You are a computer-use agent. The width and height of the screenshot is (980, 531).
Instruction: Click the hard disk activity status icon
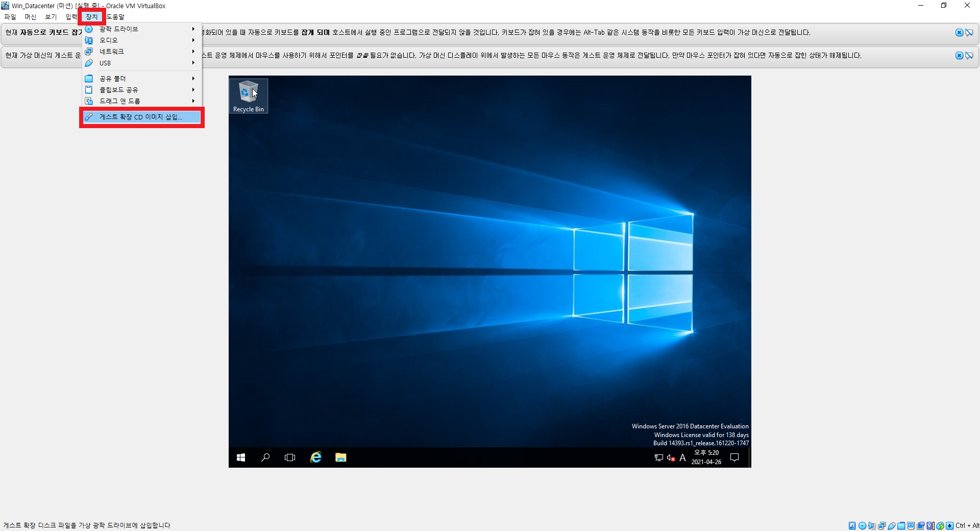(x=852, y=525)
